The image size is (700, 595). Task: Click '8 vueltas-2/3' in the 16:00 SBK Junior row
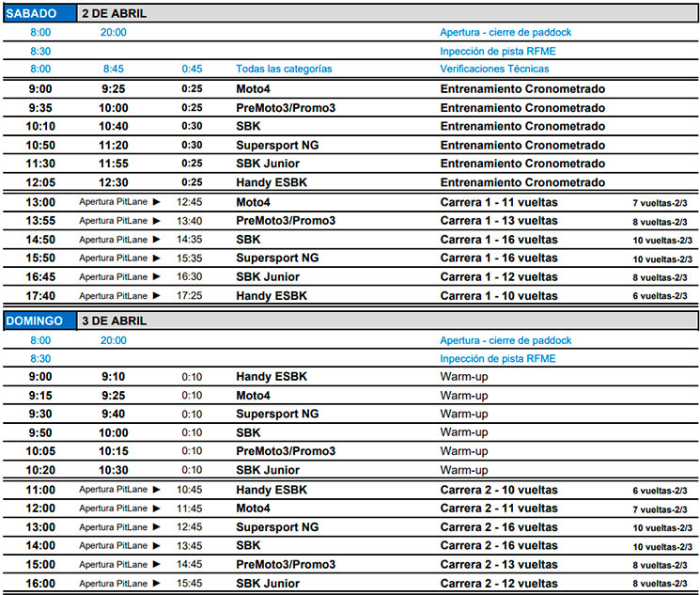[660, 584]
